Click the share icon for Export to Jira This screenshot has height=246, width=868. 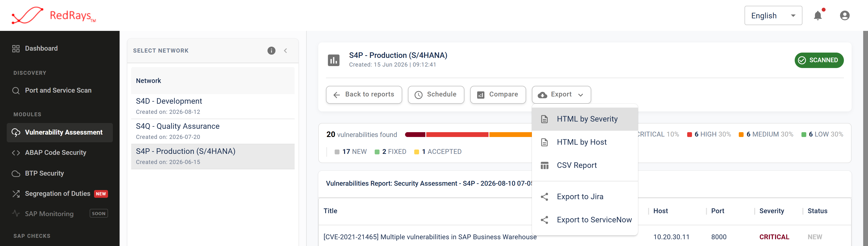click(544, 197)
